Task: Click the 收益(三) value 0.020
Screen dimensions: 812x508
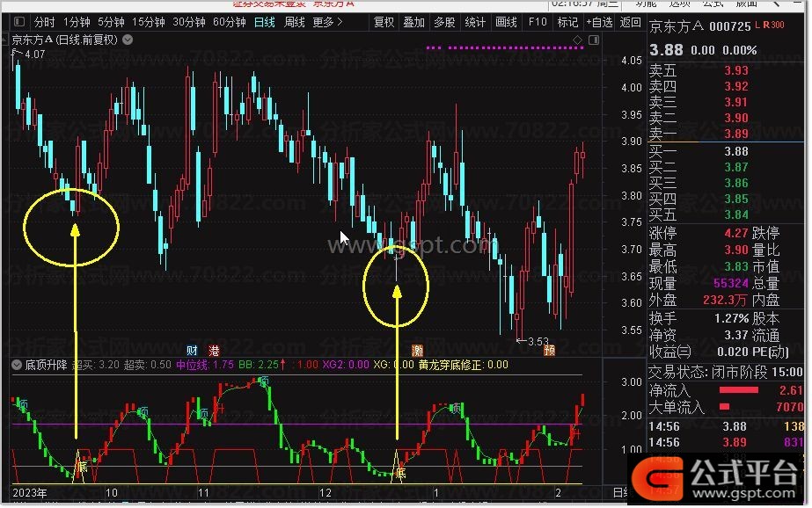Action: point(732,352)
